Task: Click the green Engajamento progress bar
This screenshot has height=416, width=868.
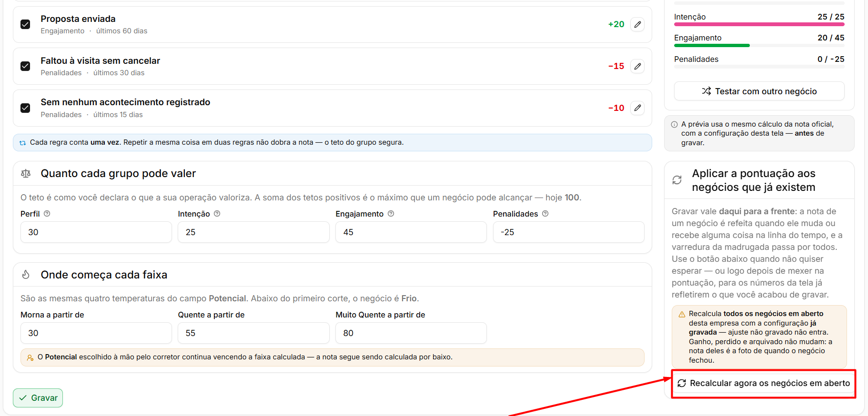Action: point(712,46)
